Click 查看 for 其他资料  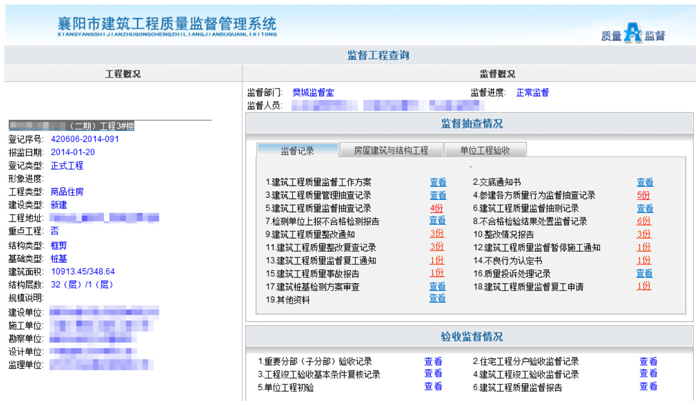[x=438, y=299]
